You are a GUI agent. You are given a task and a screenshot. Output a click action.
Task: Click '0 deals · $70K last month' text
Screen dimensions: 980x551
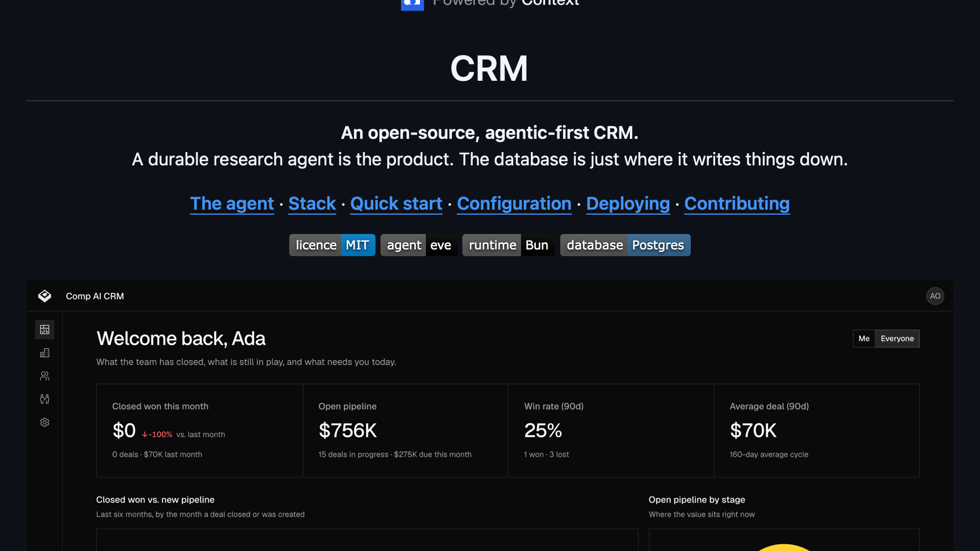pos(157,454)
